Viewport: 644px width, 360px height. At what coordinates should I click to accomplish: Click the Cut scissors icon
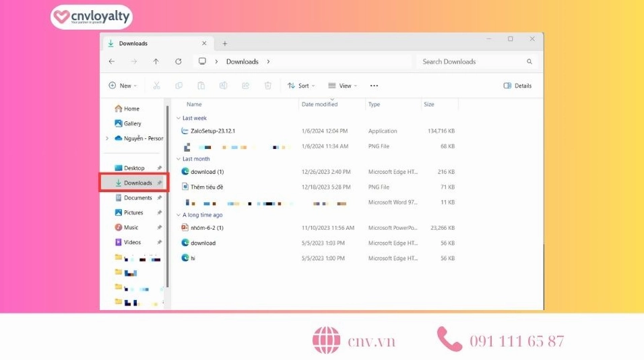click(156, 86)
